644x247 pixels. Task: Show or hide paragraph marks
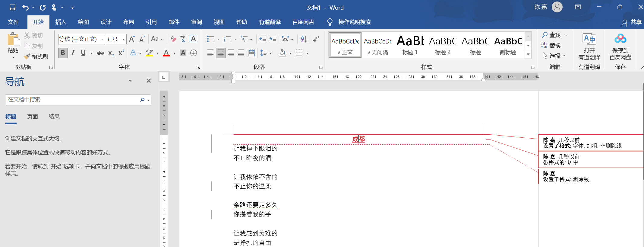point(316,39)
